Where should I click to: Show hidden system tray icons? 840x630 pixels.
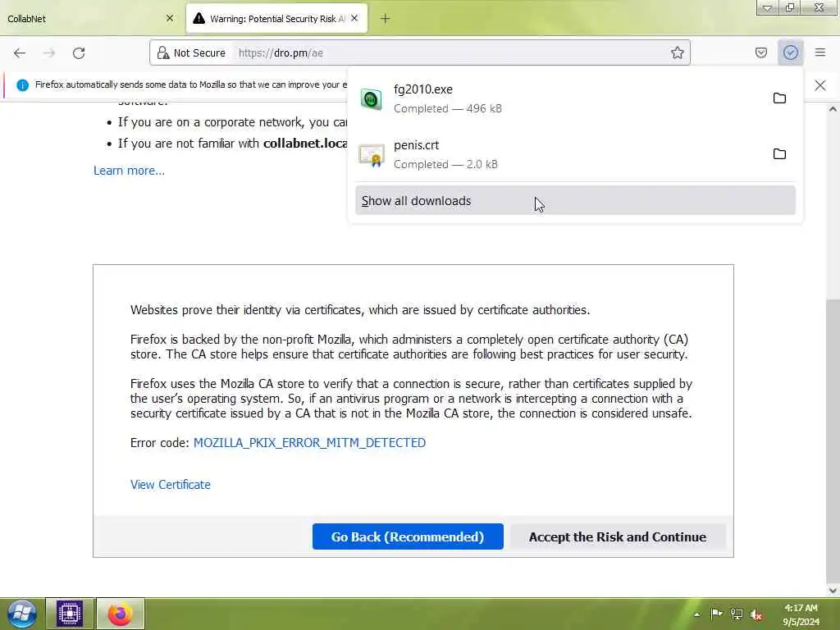(697, 614)
